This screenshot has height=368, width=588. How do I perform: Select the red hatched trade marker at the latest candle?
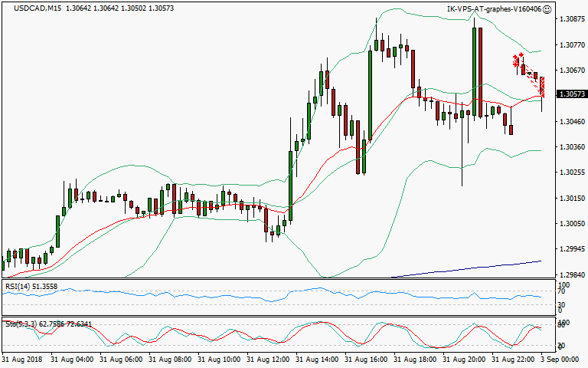(x=542, y=87)
